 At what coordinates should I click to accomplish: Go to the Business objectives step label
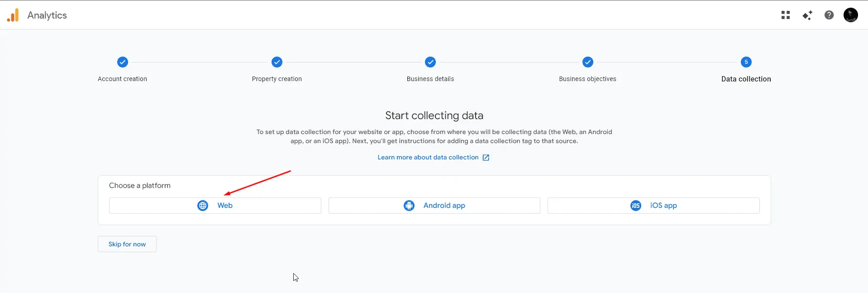point(588,79)
